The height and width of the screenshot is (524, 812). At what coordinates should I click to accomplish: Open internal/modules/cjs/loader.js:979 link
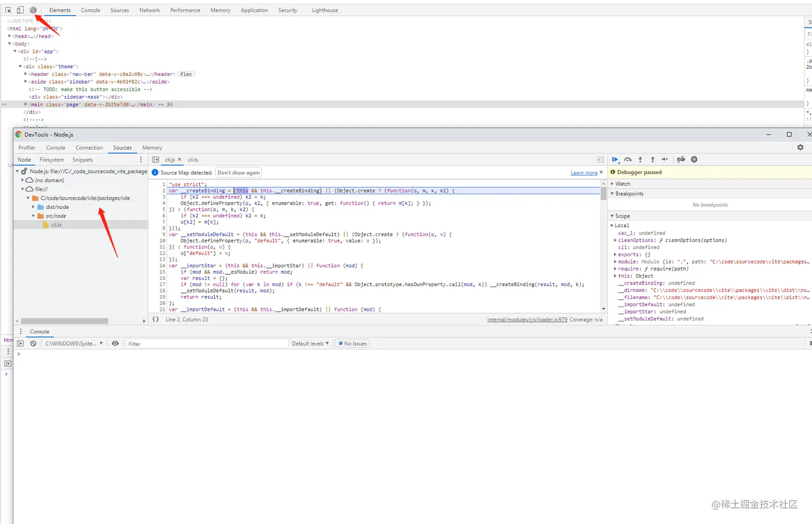point(527,319)
